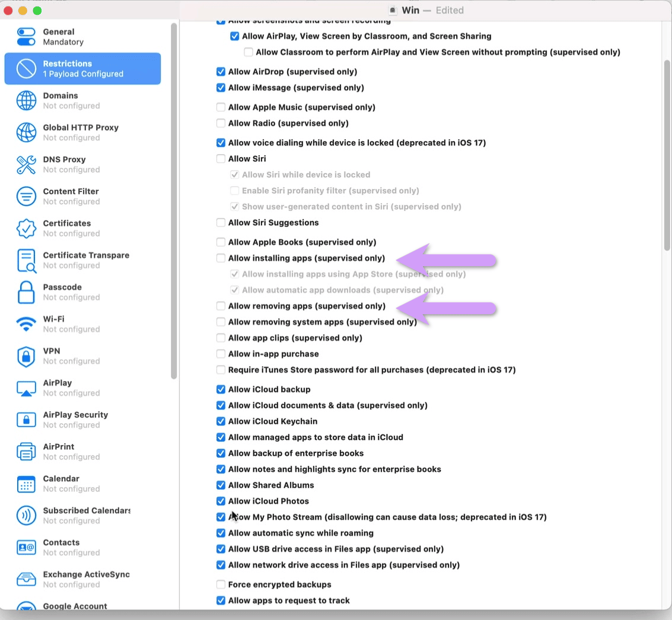Check Allow app clips option
The height and width of the screenshot is (620, 672).
point(221,338)
